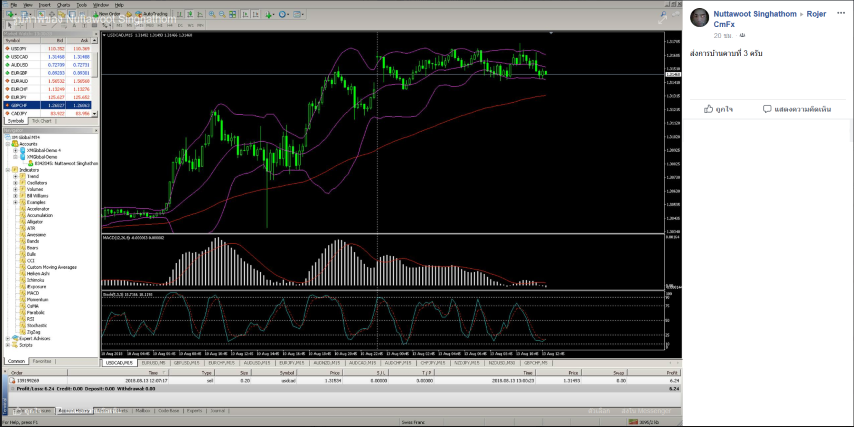
Task: Click the New Chart icon
Action: [10, 14]
